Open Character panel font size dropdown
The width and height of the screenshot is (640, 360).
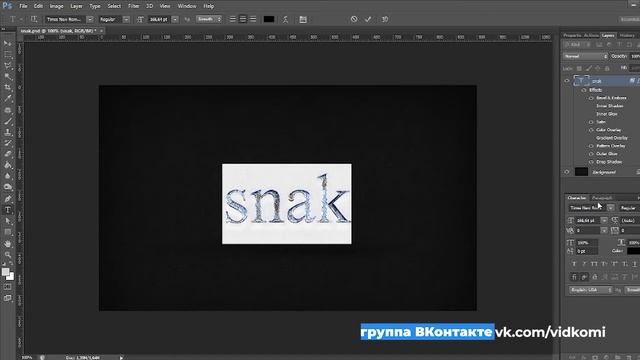(604, 220)
